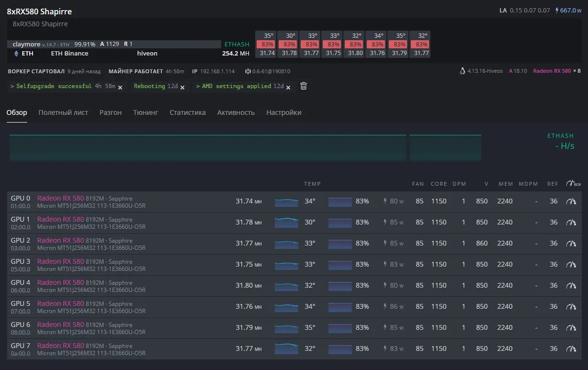Open overclock gauge for GPU 7
Image resolution: width=588 pixels, height=370 pixels.
click(x=571, y=348)
